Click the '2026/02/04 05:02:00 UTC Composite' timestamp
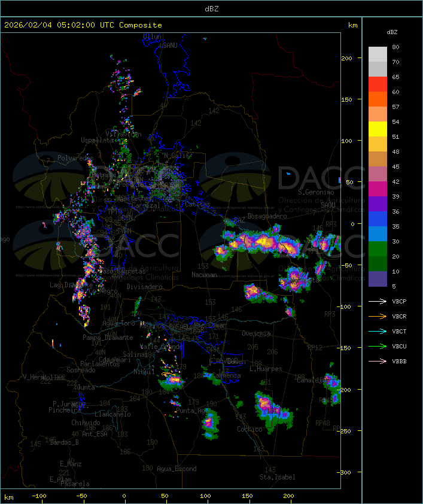The image size is (423, 504). (83, 25)
